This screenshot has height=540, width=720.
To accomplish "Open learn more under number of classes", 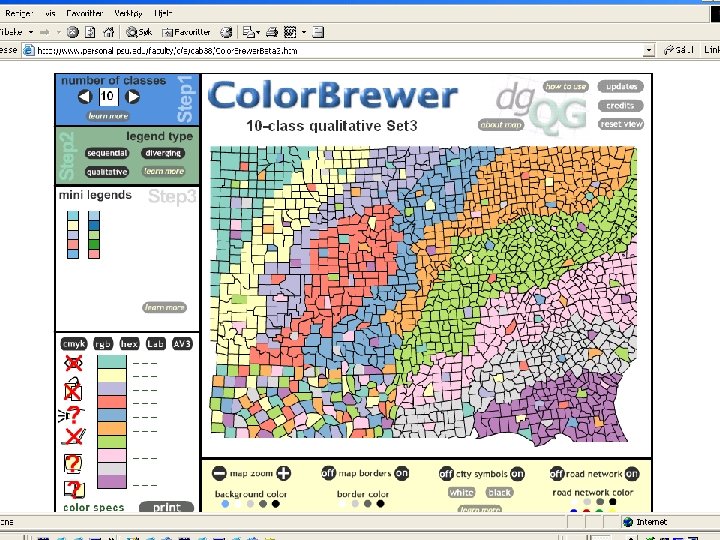I will tap(108, 116).
